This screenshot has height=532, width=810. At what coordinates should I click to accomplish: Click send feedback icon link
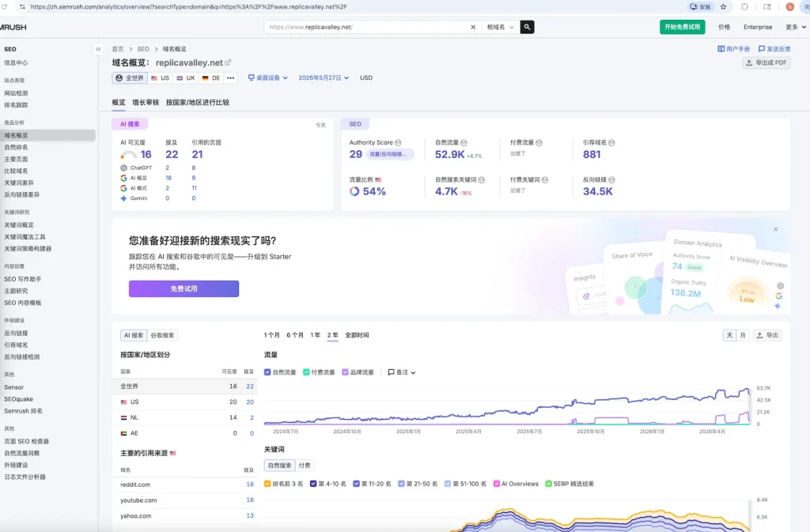pyautogui.click(x=762, y=49)
